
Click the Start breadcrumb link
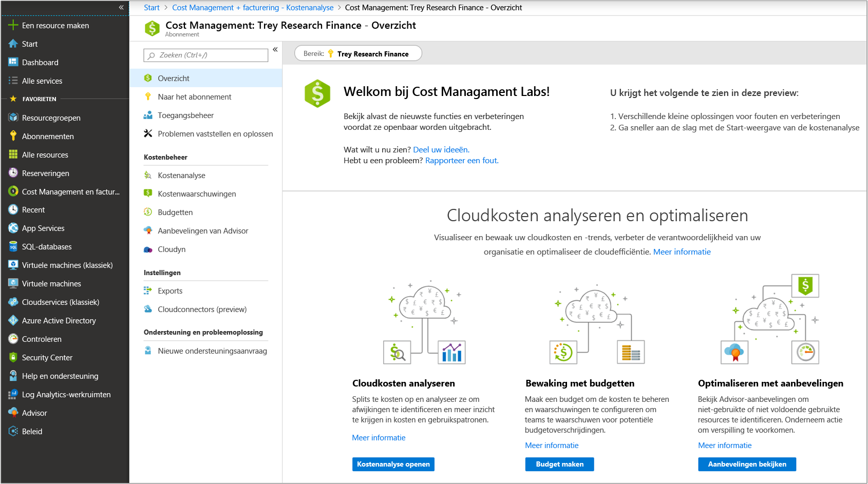click(152, 7)
